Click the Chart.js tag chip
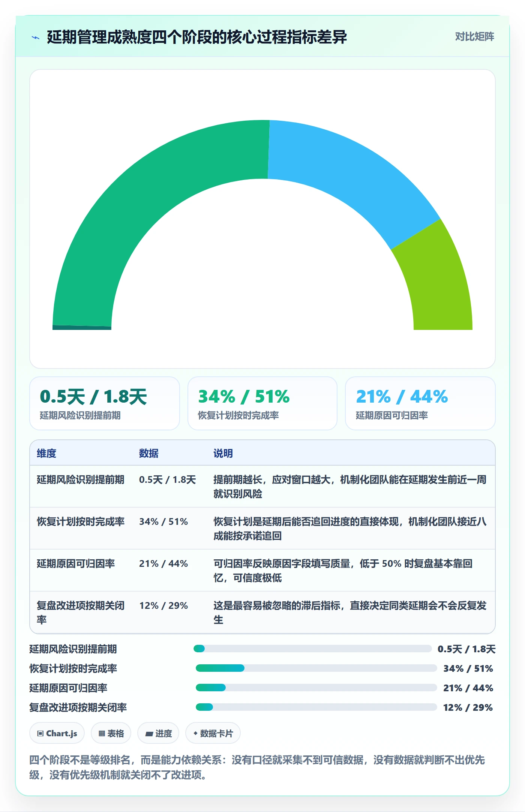525x812 pixels. click(57, 733)
